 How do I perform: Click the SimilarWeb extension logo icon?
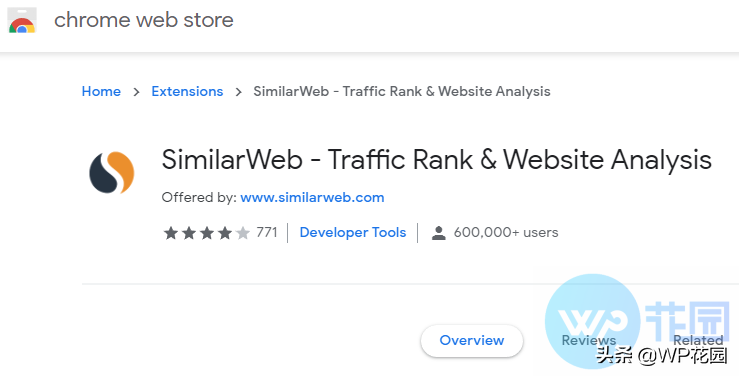click(112, 172)
